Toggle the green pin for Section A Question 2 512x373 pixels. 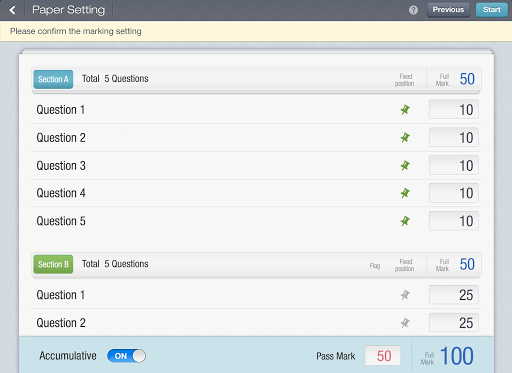pyautogui.click(x=405, y=138)
